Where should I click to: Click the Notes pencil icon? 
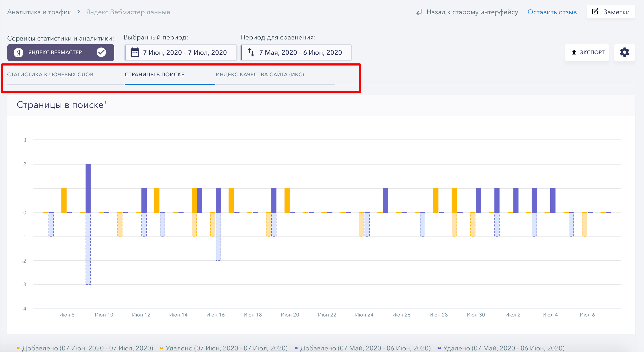(595, 12)
